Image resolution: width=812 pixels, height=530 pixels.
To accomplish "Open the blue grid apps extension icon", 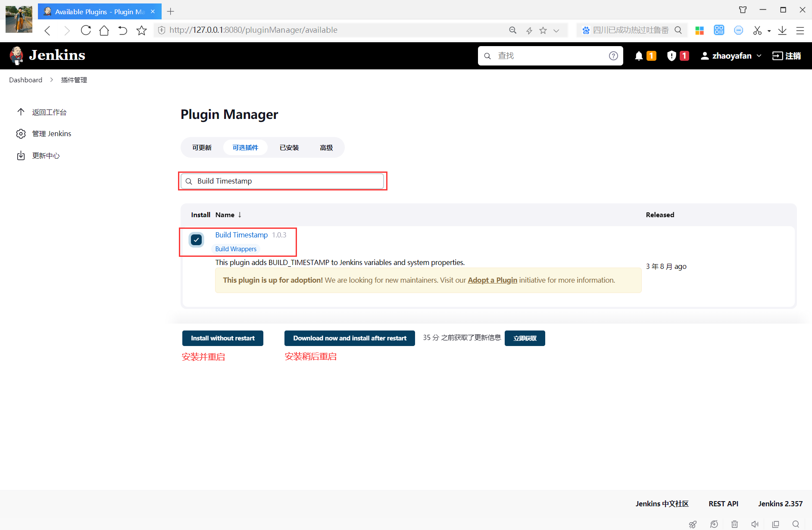I will click(x=719, y=30).
